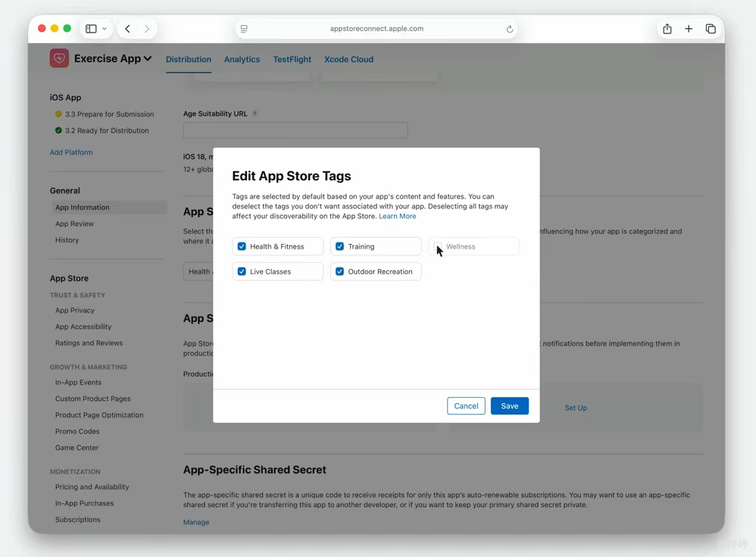Uncheck the Health & Fitness tag
Image resolution: width=756 pixels, height=557 pixels.
tap(242, 246)
